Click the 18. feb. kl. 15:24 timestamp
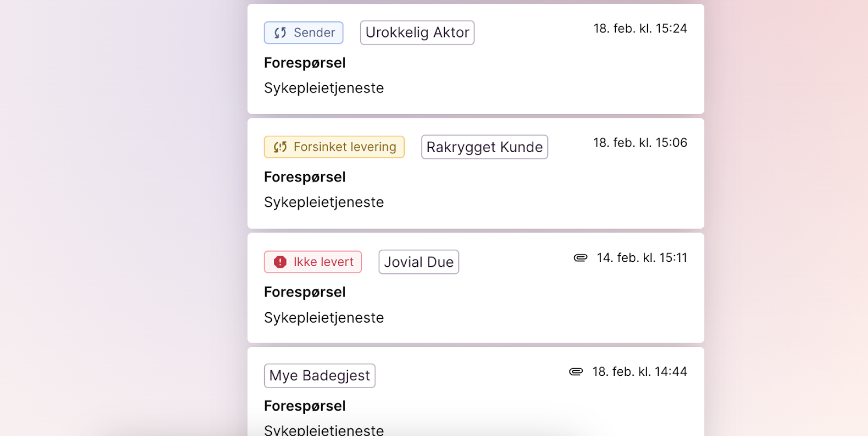This screenshot has width=868, height=436. (x=640, y=28)
